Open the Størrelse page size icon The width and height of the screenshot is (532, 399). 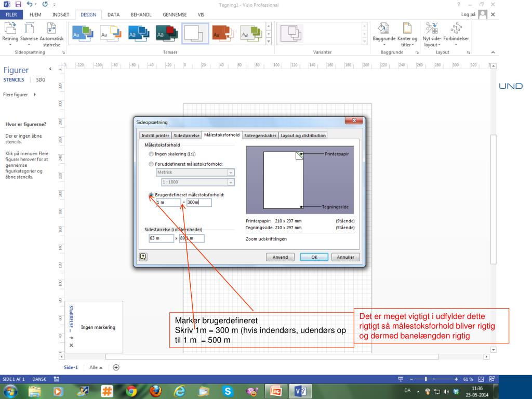coord(29,29)
